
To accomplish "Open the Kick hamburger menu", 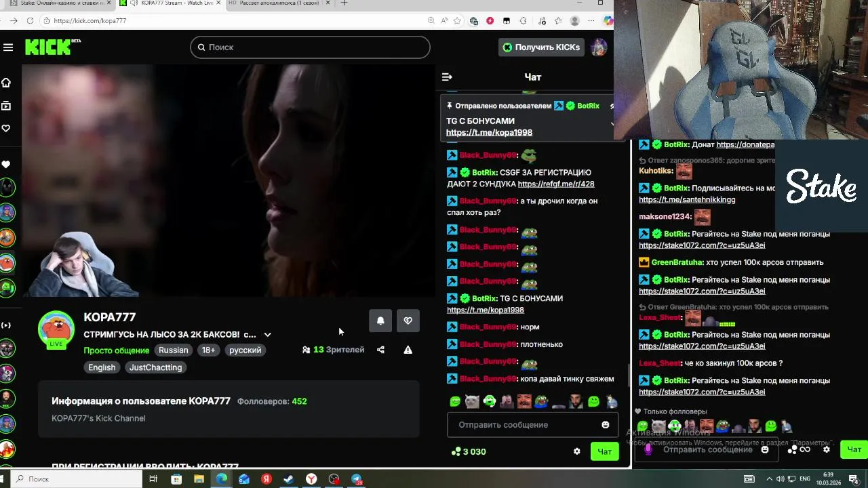I will [8, 47].
